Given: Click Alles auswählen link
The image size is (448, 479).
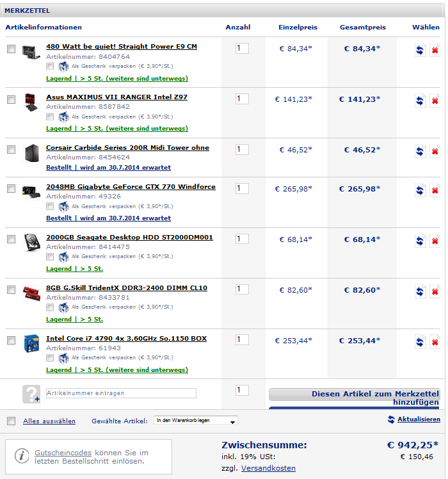Looking at the screenshot, I should pyautogui.click(x=49, y=421).
